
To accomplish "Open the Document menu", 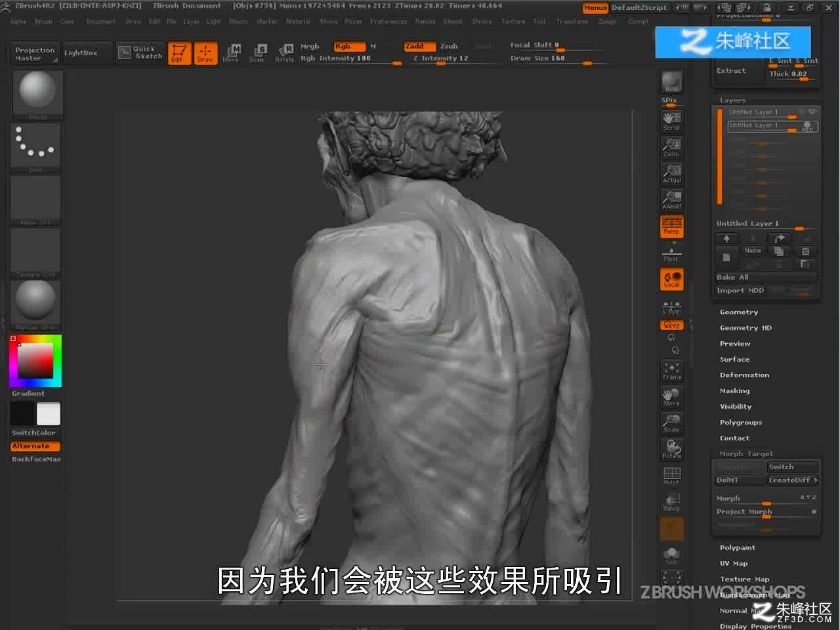I will pyautogui.click(x=100, y=22).
